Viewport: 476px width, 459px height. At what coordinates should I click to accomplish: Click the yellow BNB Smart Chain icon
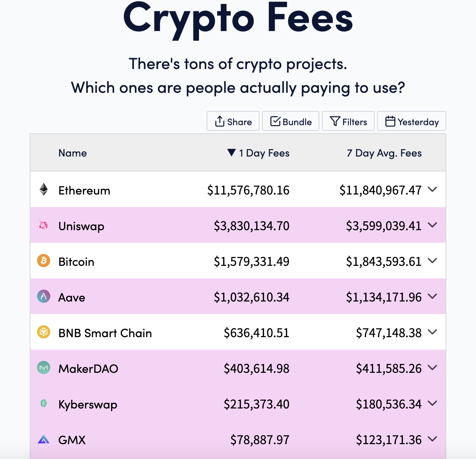(44, 332)
